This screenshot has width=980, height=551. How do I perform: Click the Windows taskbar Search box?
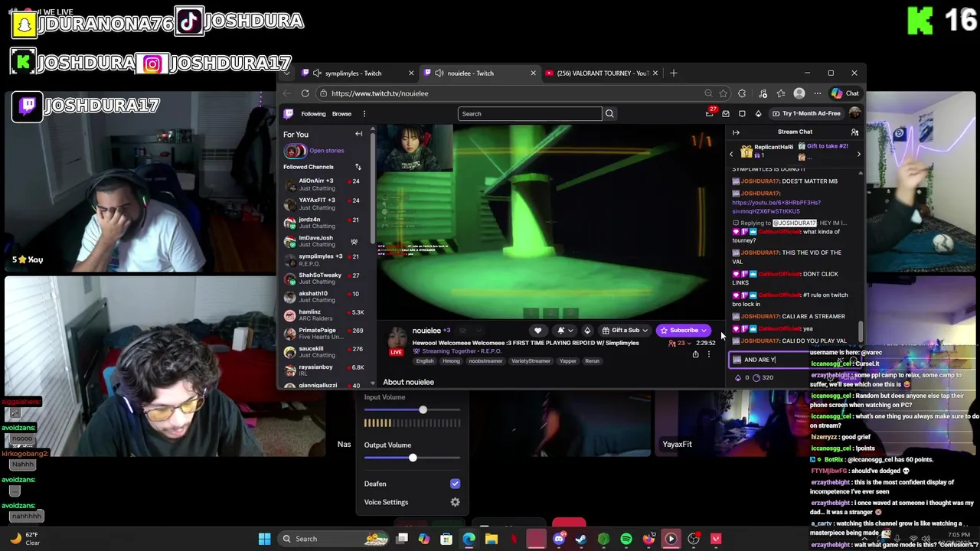334,539
